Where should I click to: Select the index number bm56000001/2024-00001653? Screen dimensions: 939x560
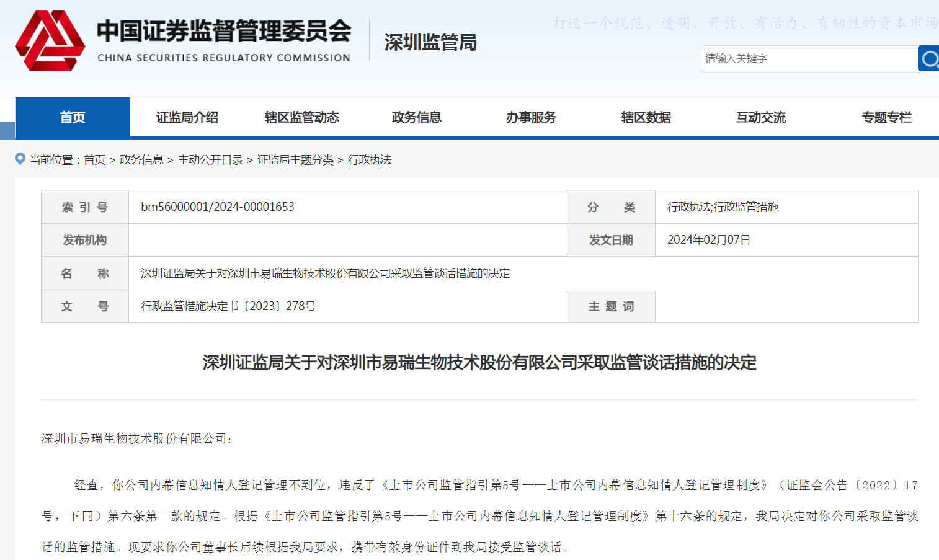[218, 207]
